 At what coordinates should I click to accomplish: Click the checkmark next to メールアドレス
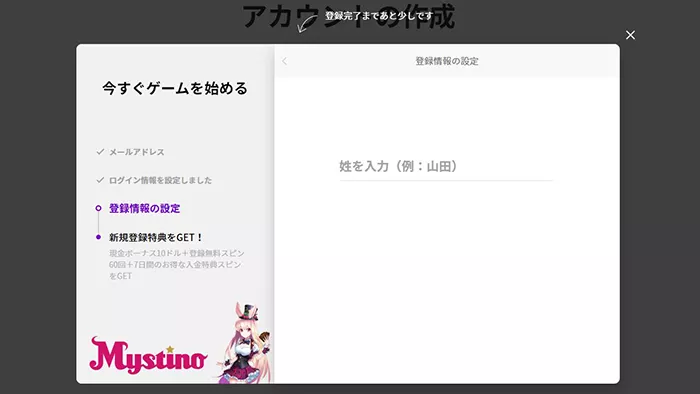tap(100, 152)
